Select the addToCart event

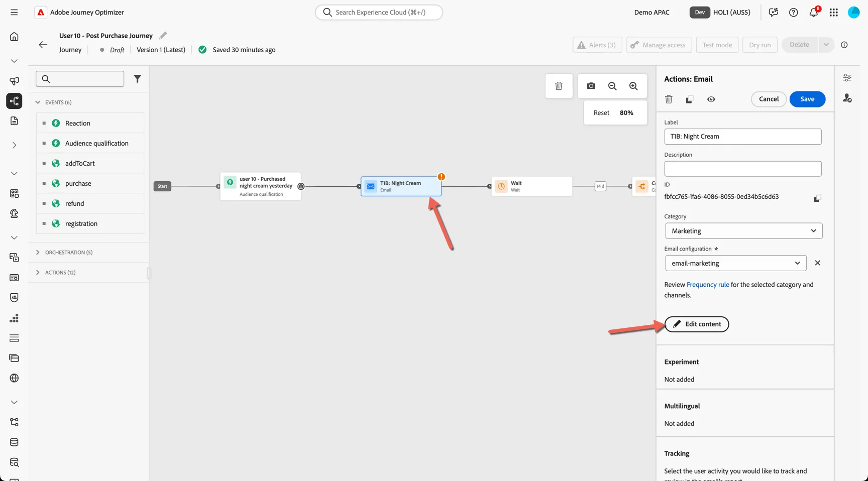[90, 163]
